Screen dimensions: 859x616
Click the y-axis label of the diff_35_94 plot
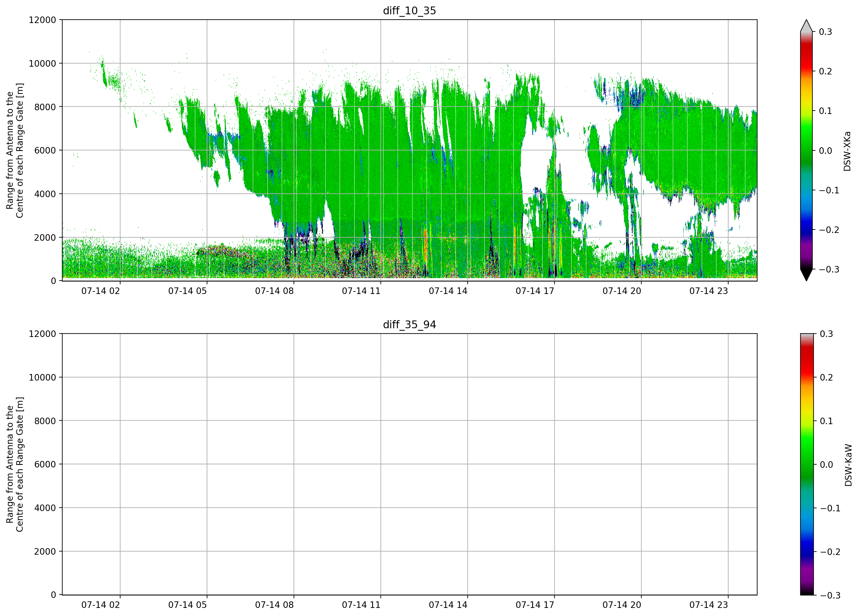click(x=15, y=464)
